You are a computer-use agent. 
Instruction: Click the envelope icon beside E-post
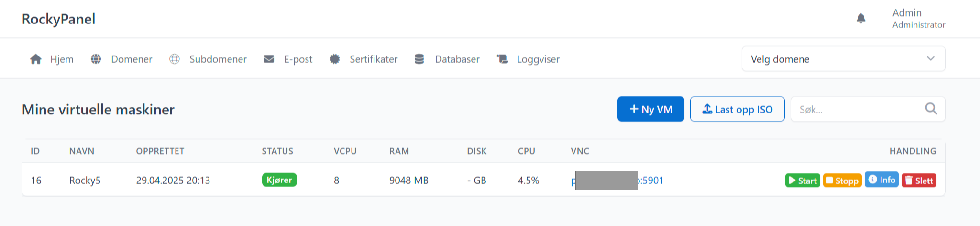coord(269,59)
